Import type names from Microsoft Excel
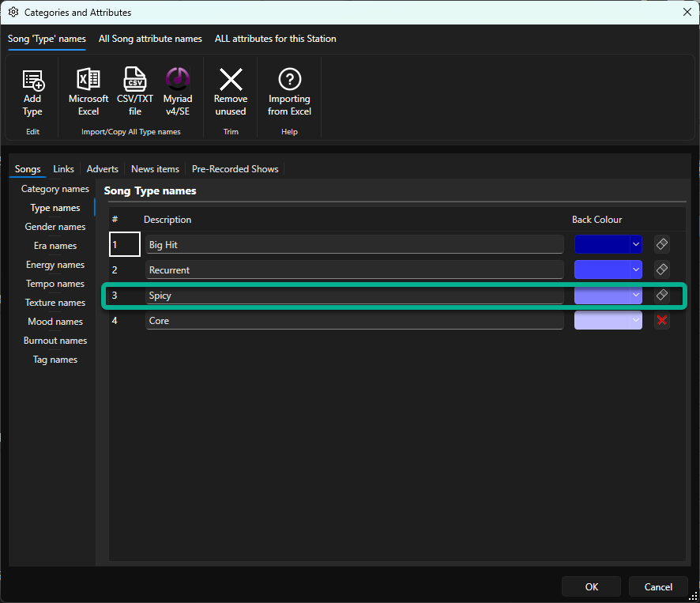This screenshot has width=700, height=603. pos(88,92)
